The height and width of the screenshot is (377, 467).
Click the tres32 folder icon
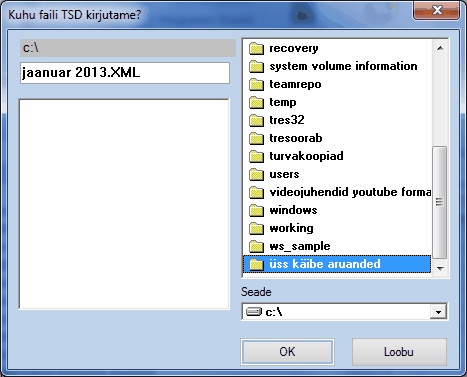pos(256,121)
